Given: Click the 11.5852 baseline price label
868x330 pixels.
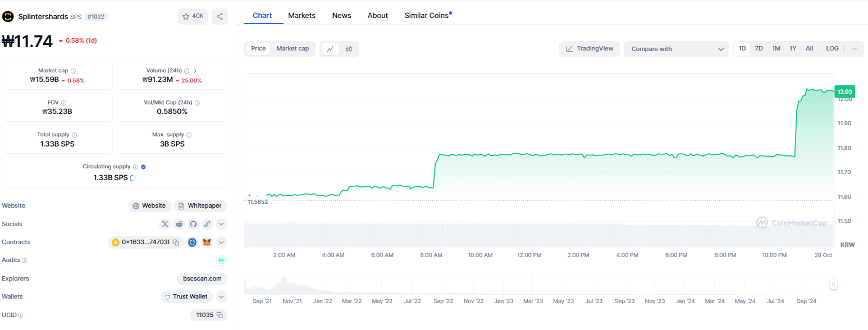Looking at the screenshot, I should click(257, 201).
